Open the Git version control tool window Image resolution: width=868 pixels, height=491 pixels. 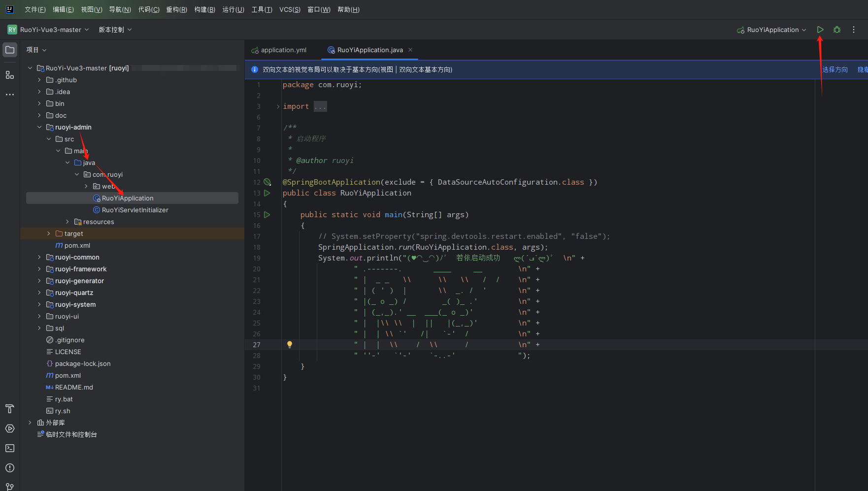point(10,487)
